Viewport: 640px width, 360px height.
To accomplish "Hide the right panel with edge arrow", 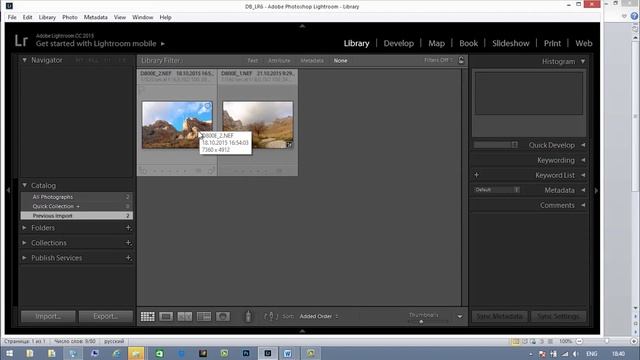I will click(x=596, y=190).
